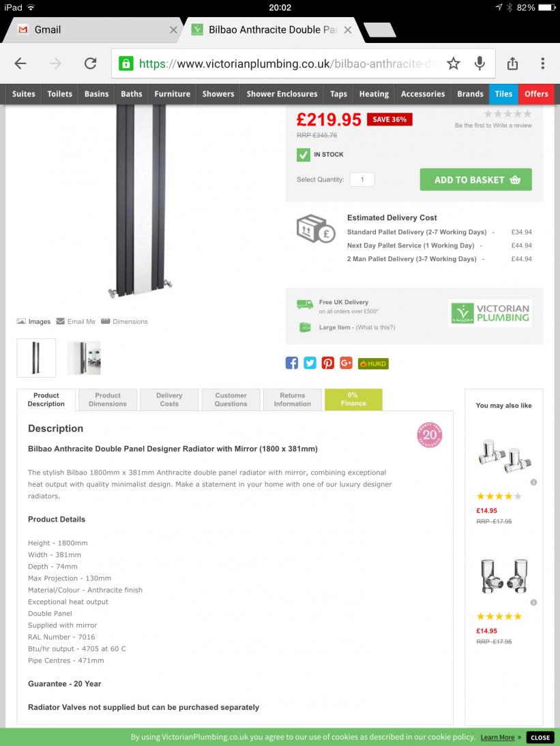Tweet product via Twitter icon

[x=310, y=363]
